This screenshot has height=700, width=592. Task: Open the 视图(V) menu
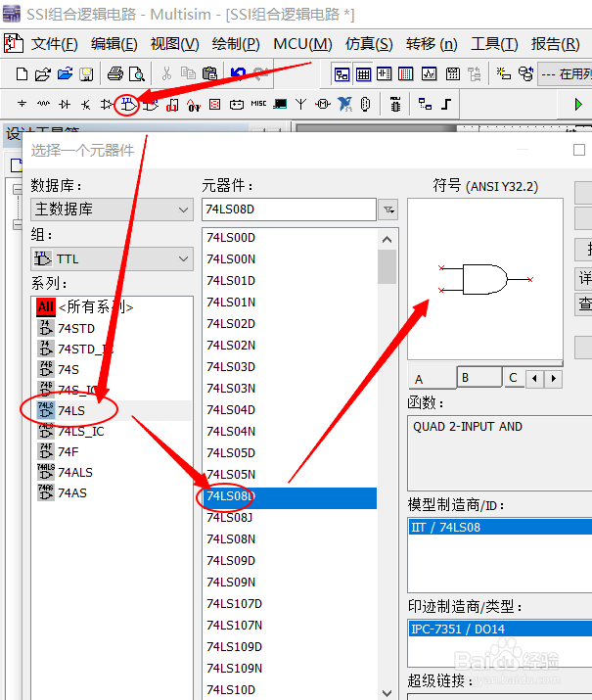(x=174, y=44)
